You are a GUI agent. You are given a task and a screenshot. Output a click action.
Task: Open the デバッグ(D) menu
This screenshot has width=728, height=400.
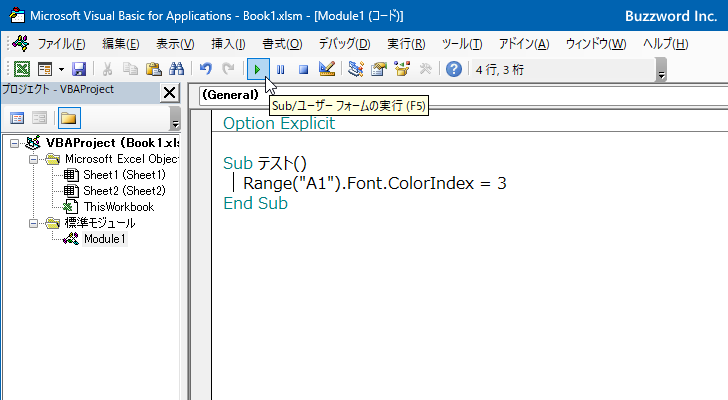[x=344, y=44]
